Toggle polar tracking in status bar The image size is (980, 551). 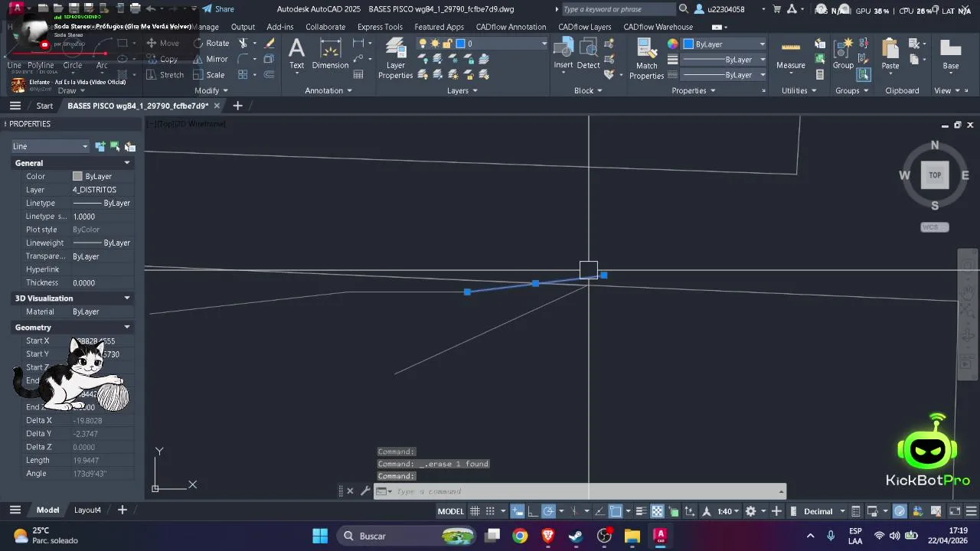click(548, 511)
